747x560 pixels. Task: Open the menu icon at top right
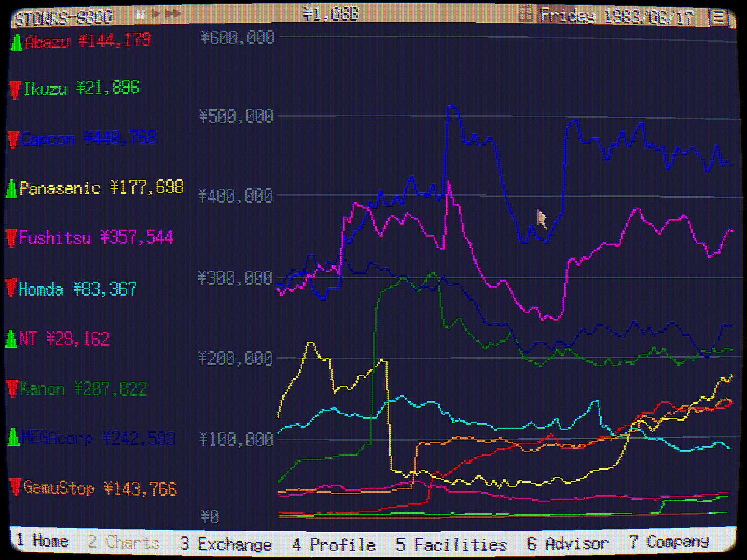(x=718, y=17)
